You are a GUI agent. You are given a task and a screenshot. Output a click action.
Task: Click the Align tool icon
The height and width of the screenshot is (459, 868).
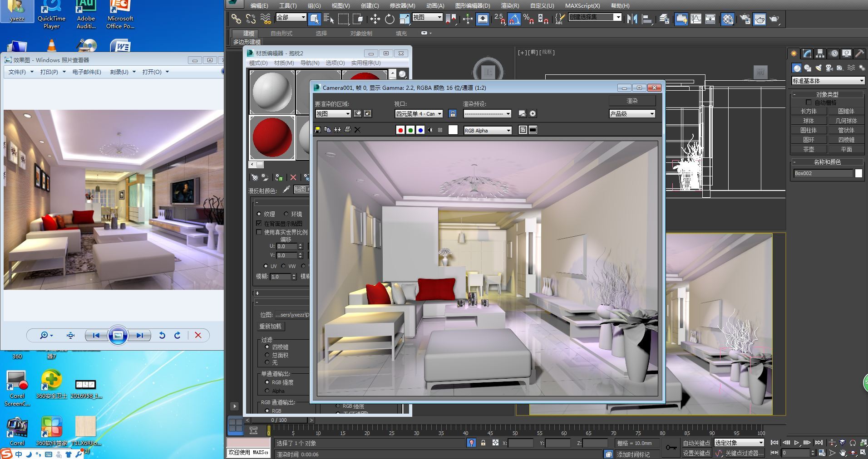(647, 19)
